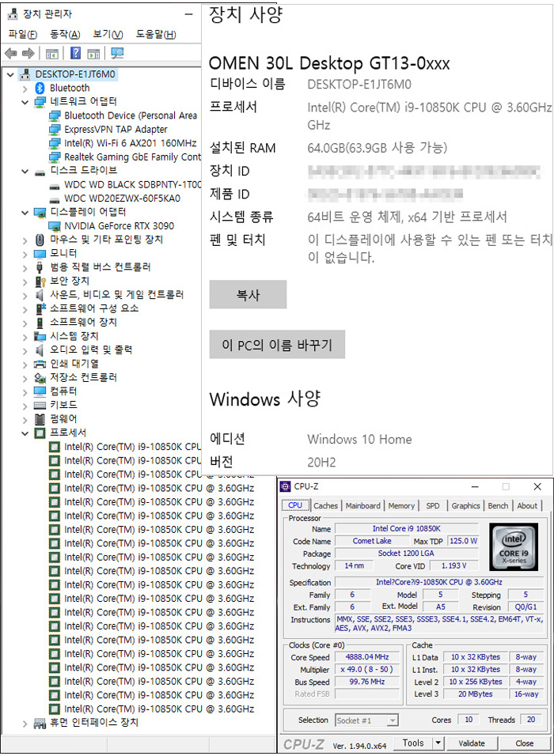Image resolution: width=554 pixels, height=756 pixels.
Task: Select the WDC WD BLACK SDBPNTY drive entry
Action: (133, 185)
